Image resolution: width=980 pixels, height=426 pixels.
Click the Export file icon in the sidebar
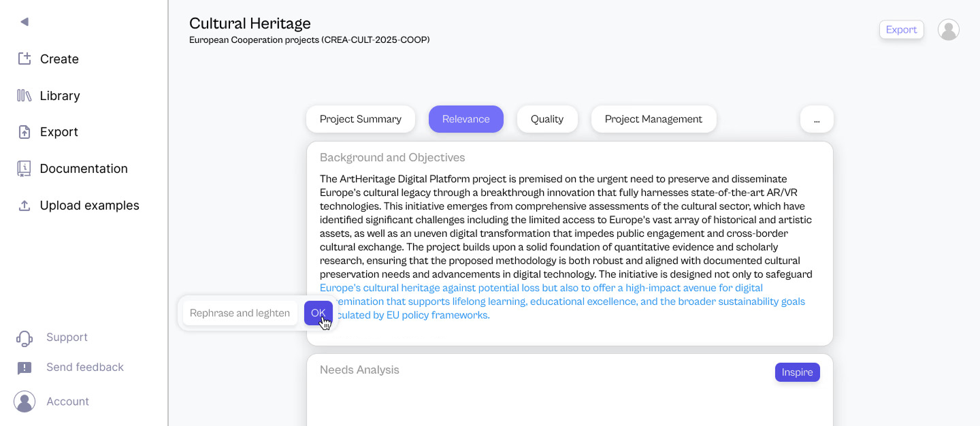pos(24,132)
